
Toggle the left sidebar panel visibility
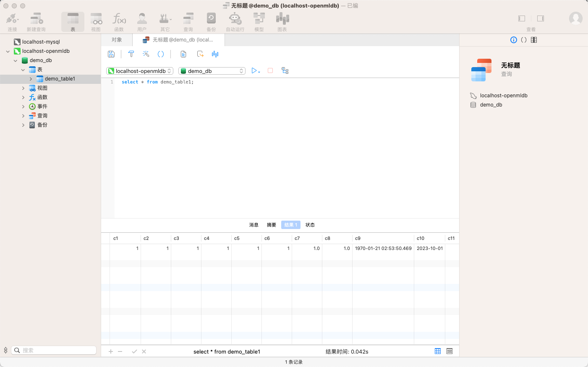pyautogui.click(x=522, y=18)
